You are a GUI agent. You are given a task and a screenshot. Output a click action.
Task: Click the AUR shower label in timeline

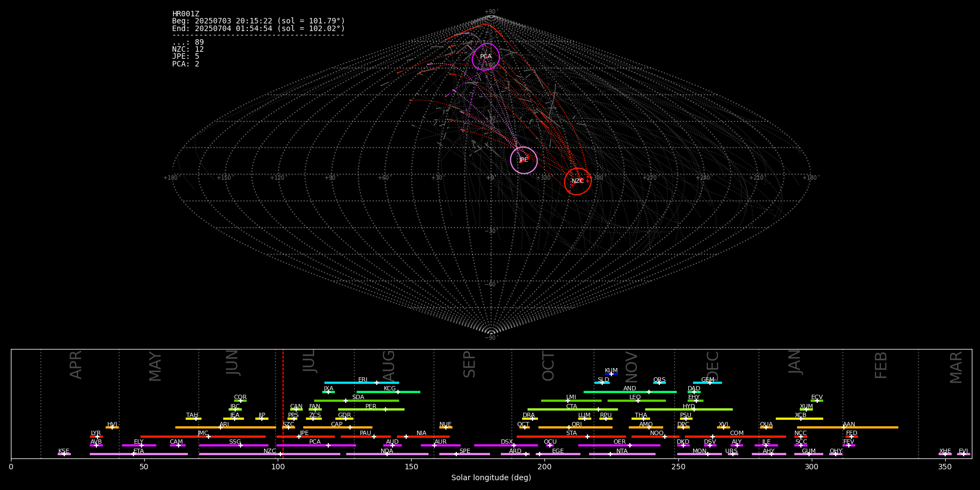440,442
